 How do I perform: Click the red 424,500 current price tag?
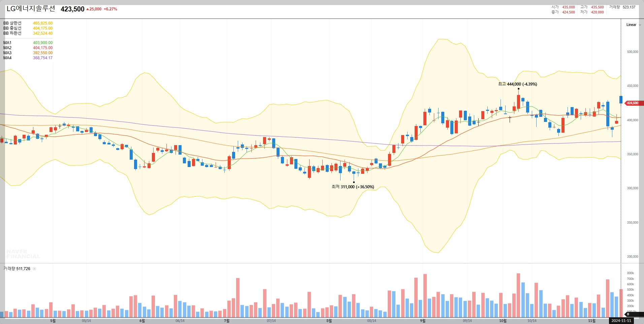point(634,103)
